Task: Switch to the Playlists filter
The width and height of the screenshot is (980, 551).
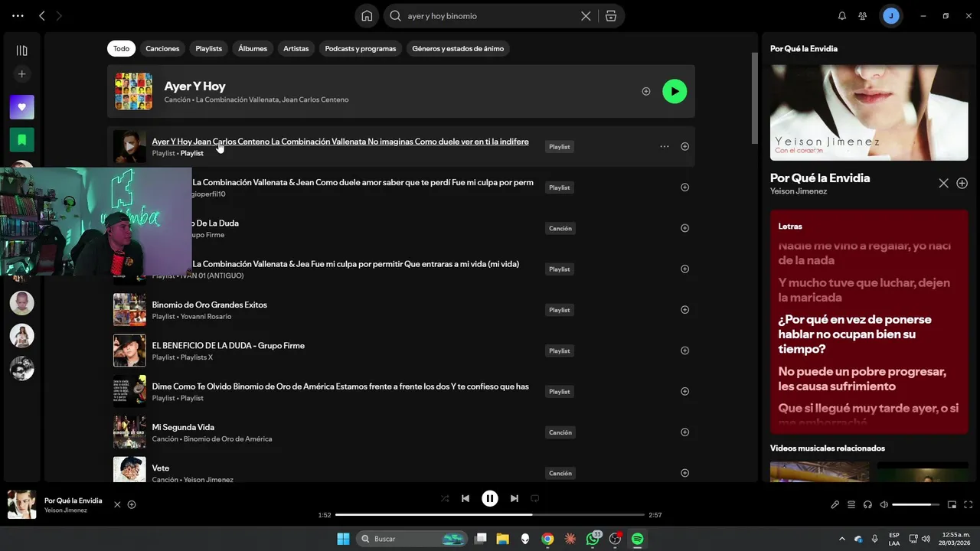Action: [208, 48]
